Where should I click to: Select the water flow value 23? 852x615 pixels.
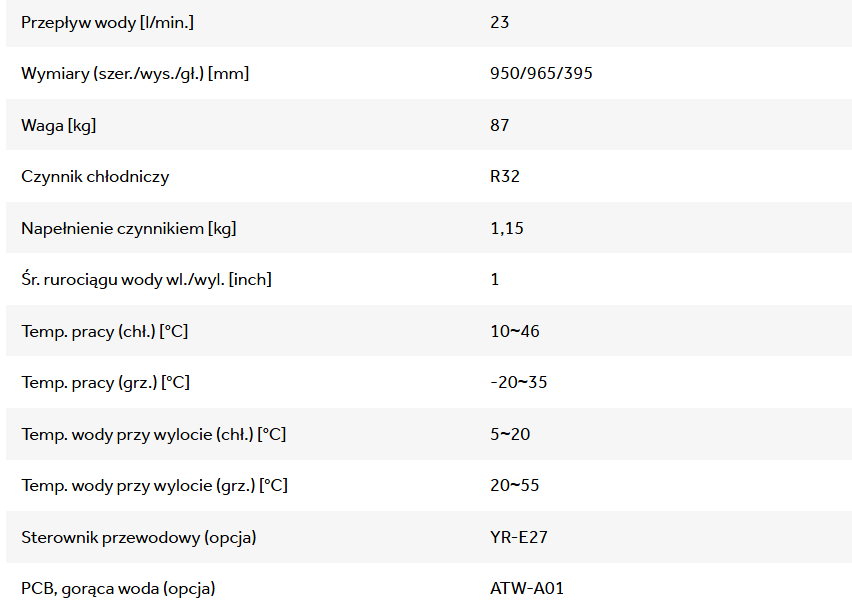click(500, 22)
